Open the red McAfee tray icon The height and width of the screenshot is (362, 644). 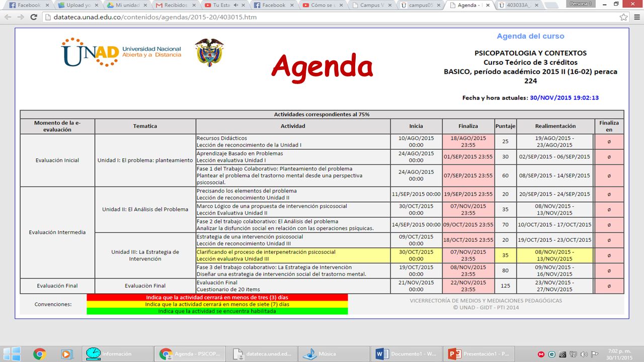coord(541,354)
